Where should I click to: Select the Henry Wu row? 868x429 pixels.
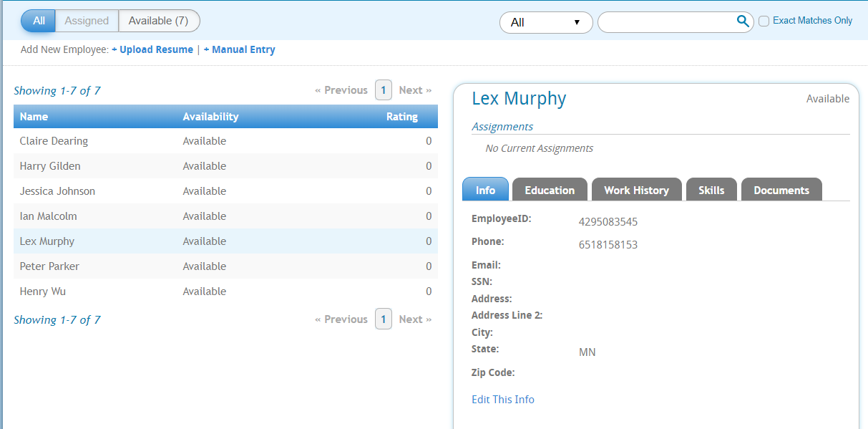click(225, 291)
